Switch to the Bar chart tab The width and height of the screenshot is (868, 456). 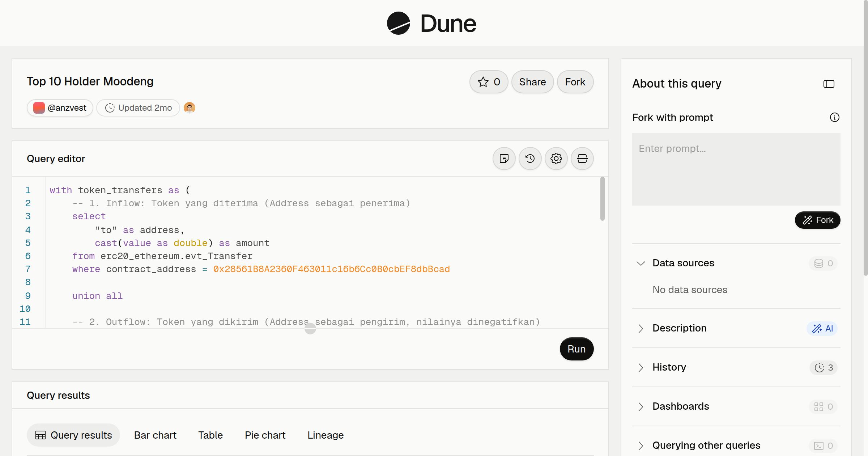pos(155,435)
